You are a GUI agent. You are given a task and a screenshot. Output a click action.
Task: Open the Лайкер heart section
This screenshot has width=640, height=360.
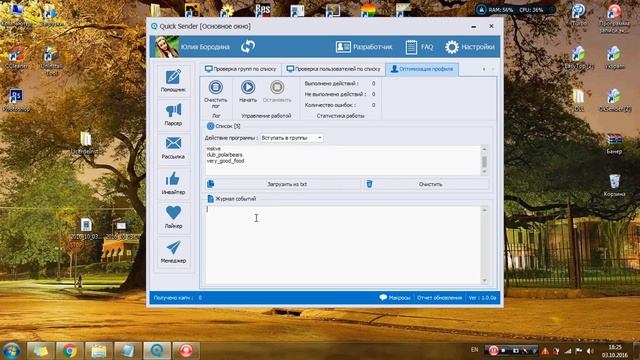[x=173, y=217]
